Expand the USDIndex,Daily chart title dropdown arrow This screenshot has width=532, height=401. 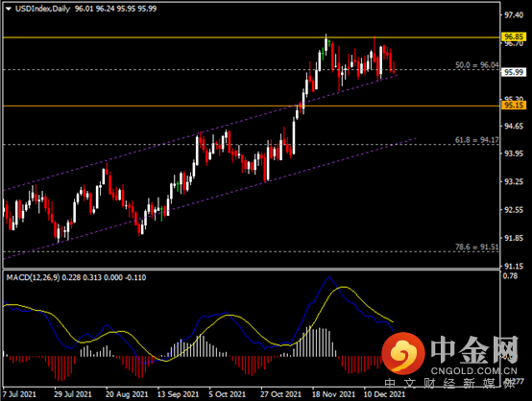tap(9, 10)
